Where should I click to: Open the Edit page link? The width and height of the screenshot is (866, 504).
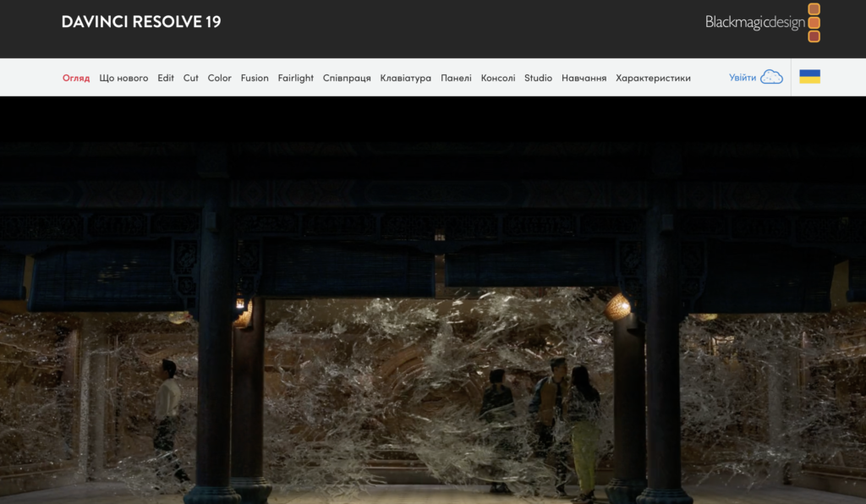tap(166, 78)
